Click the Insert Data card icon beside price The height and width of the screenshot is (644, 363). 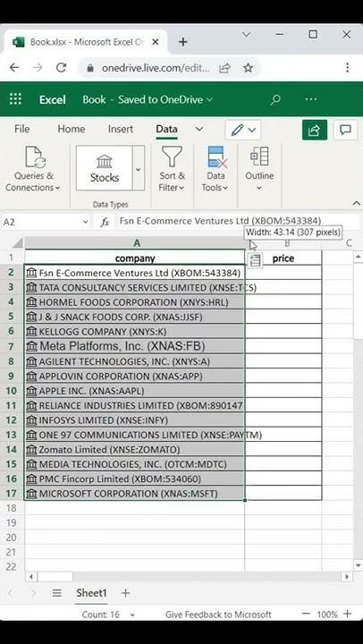coord(255,259)
